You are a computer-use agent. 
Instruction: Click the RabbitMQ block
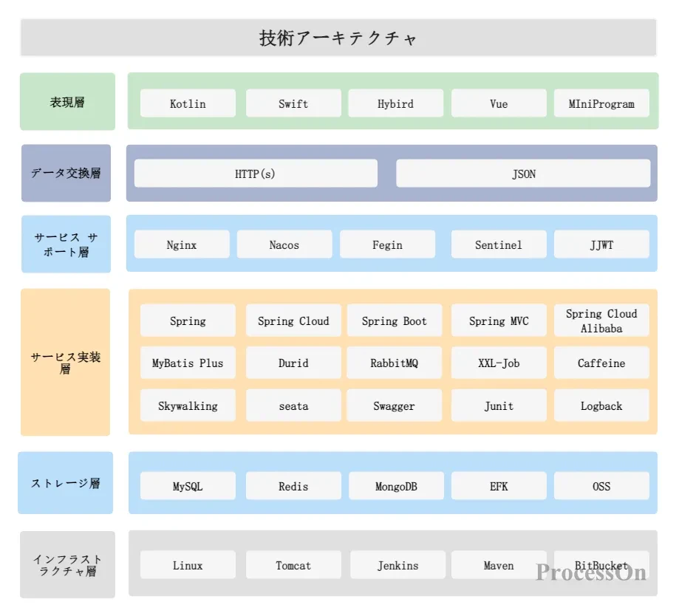click(395, 363)
